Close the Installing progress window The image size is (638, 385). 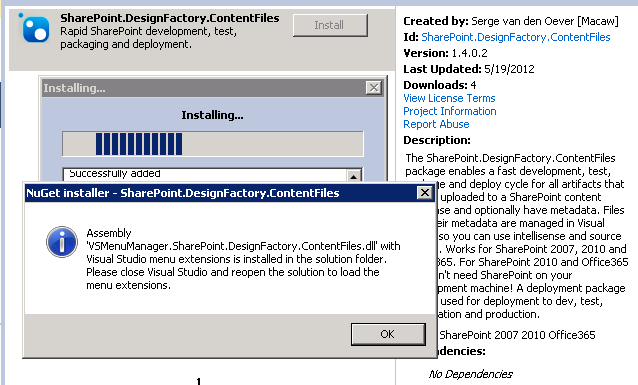pos(374,88)
